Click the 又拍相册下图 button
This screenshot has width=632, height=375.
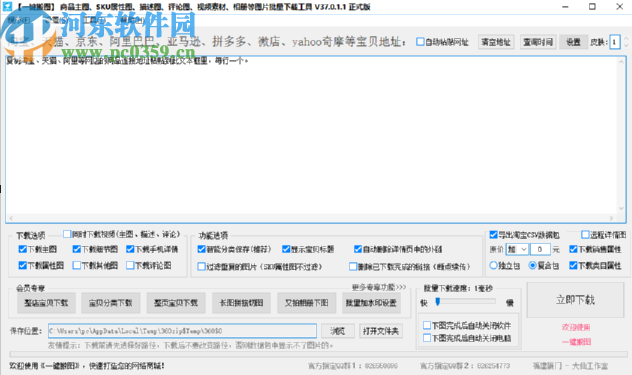pyautogui.click(x=307, y=303)
